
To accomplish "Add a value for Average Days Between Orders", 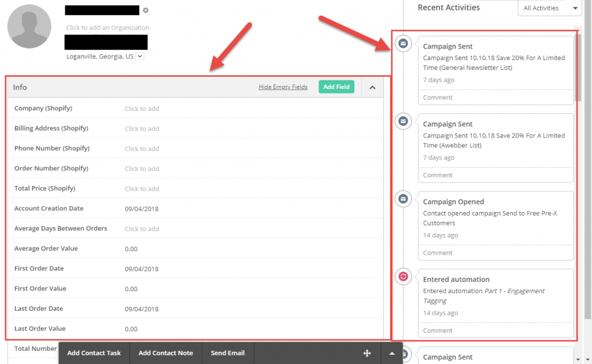I will [x=142, y=229].
